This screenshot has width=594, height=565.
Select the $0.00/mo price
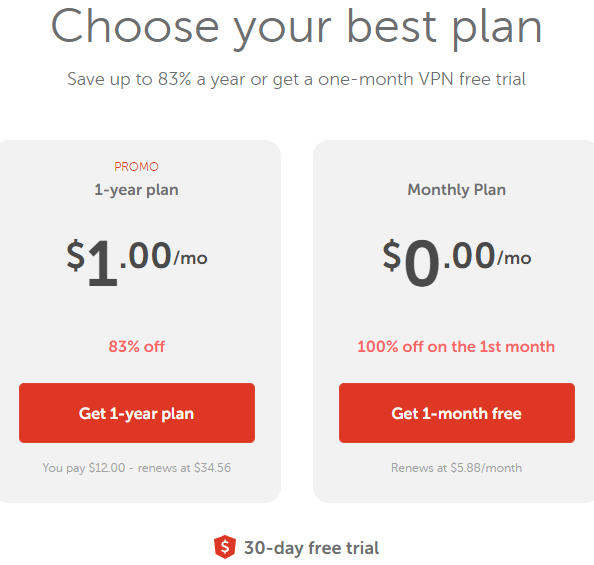coord(457,261)
